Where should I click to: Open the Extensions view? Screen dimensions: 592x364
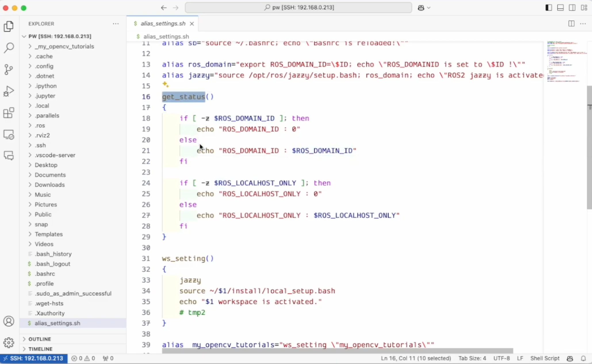[9, 113]
